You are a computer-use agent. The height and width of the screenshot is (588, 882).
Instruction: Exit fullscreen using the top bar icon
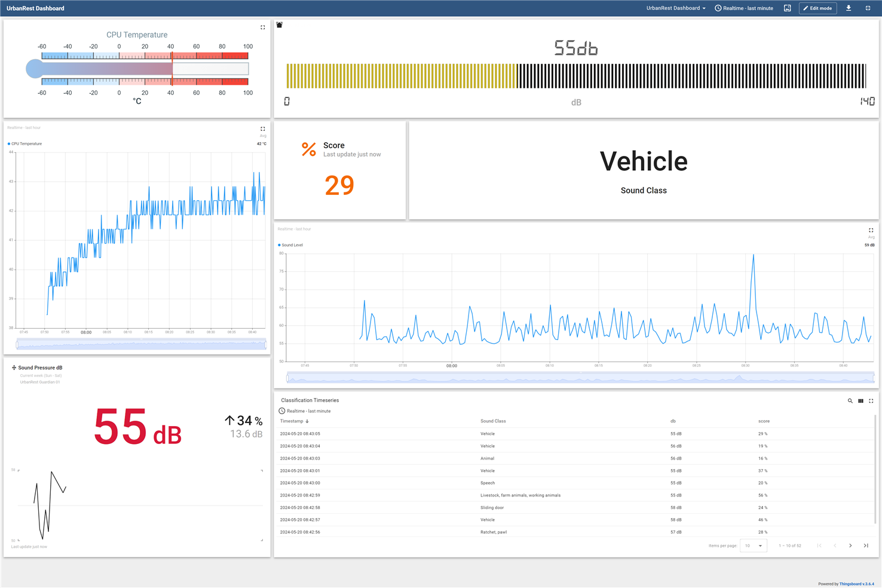point(868,8)
